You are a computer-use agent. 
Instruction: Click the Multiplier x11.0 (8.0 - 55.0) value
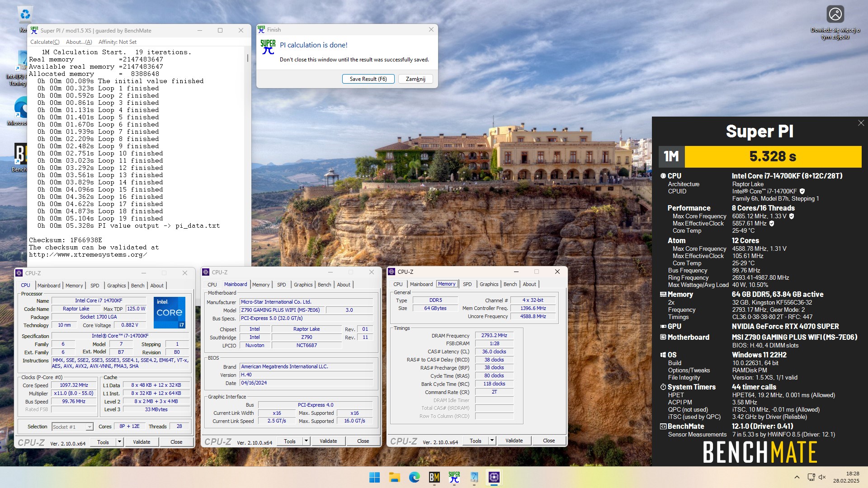pos(74,394)
